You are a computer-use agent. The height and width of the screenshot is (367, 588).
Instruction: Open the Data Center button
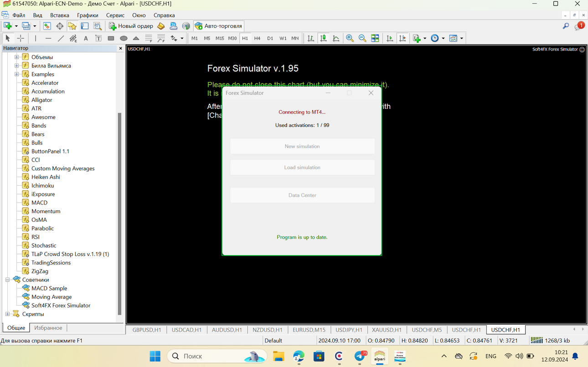pos(302,195)
